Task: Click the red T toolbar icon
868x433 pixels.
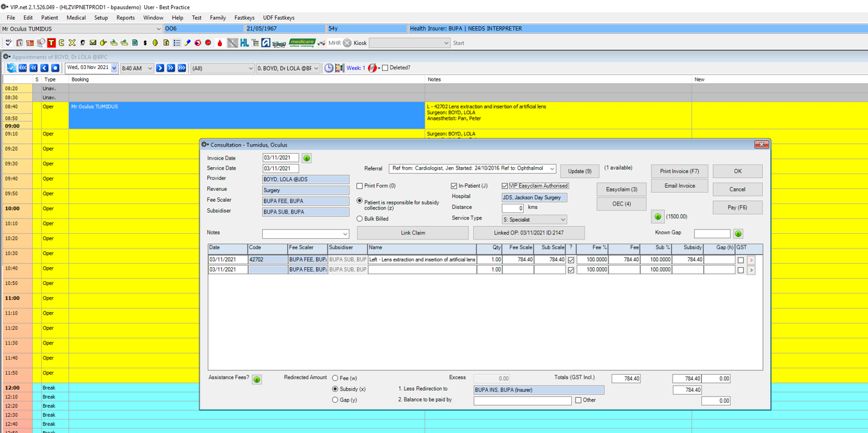Action: coord(51,43)
